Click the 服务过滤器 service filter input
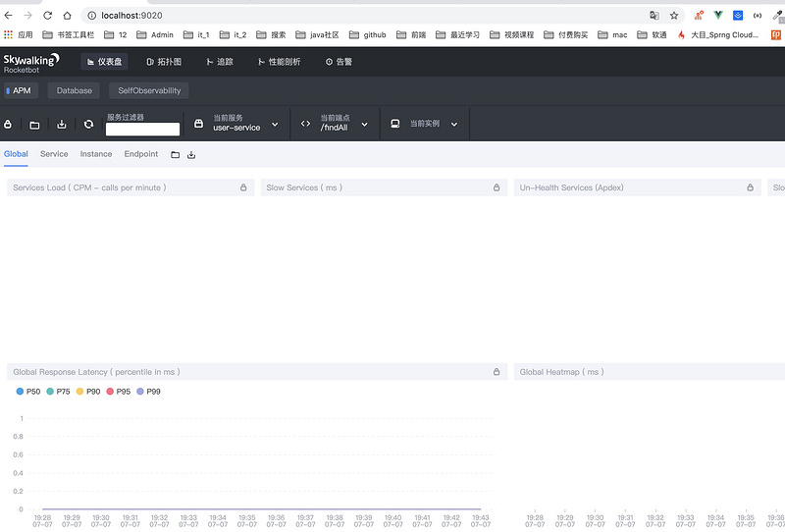Image resolution: width=785 pixels, height=532 pixels. click(x=142, y=130)
